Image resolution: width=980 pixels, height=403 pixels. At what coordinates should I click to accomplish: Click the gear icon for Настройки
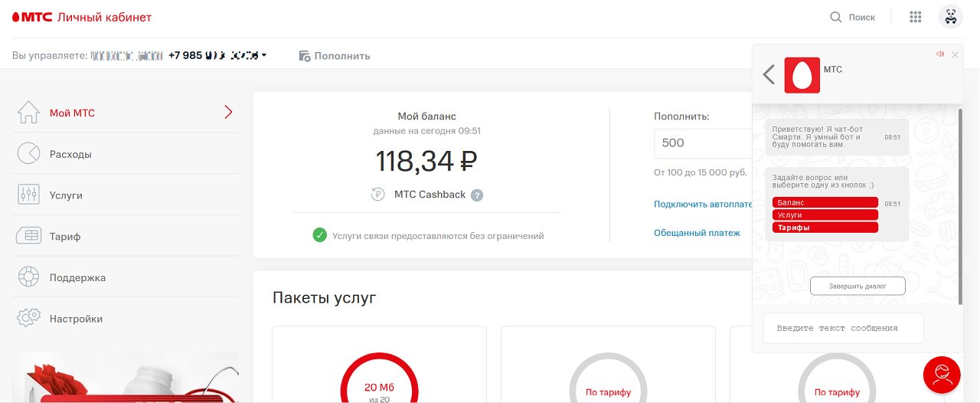28,319
